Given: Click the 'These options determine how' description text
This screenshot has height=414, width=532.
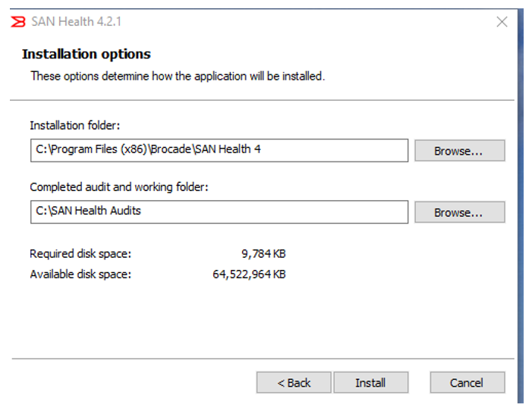Looking at the screenshot, I should click(x=178, y=76).
